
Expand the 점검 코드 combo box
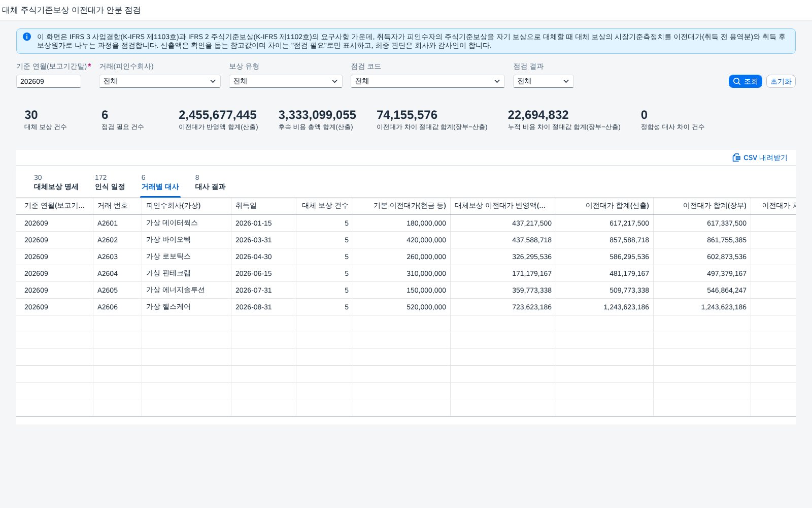(428, 81)
